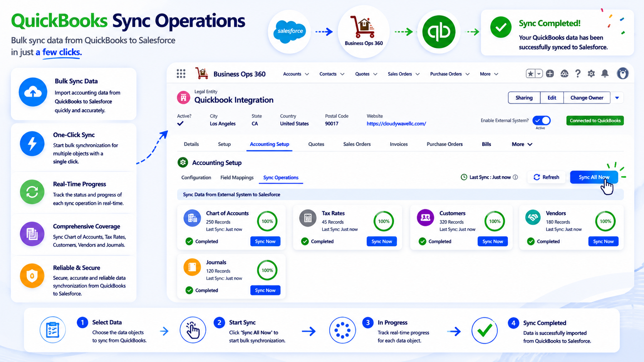The width and height of the screenshot is (644, 362).
Task: Click the Accounting Setup gear icon
Action: (183, 162)
